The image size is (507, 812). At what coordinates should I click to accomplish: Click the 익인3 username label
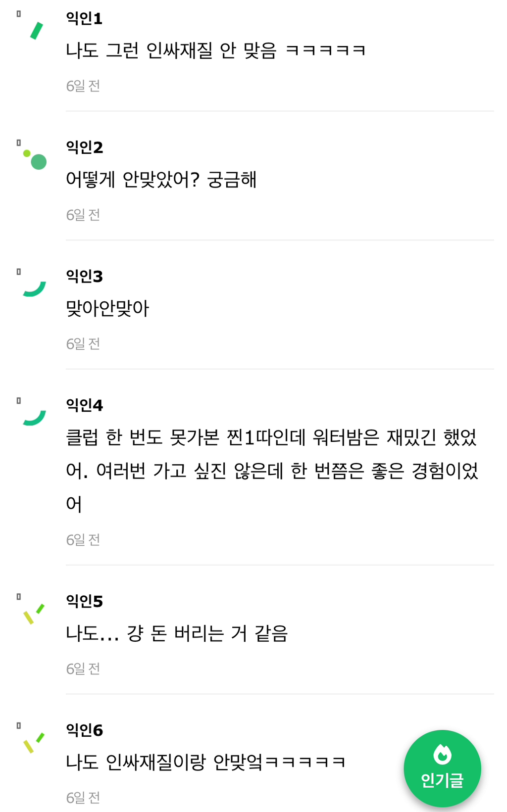coord(84,276)
